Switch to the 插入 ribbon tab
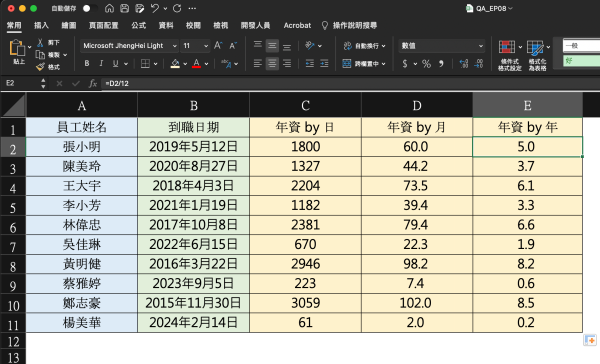 pyautogui.click(x=41, y=25)
